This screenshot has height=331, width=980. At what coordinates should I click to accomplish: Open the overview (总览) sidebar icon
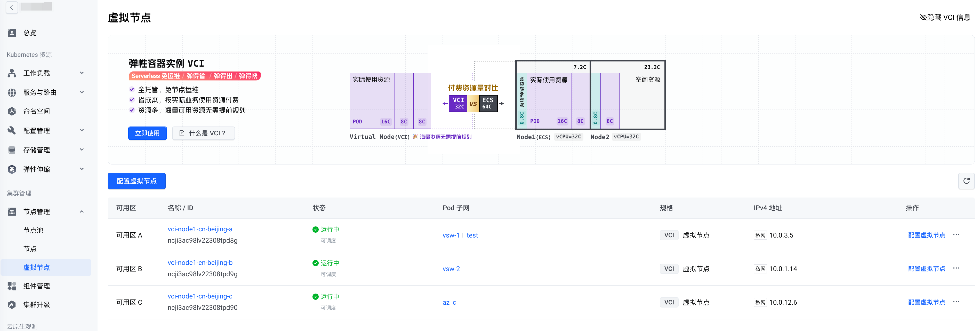[x=12, y=33]
